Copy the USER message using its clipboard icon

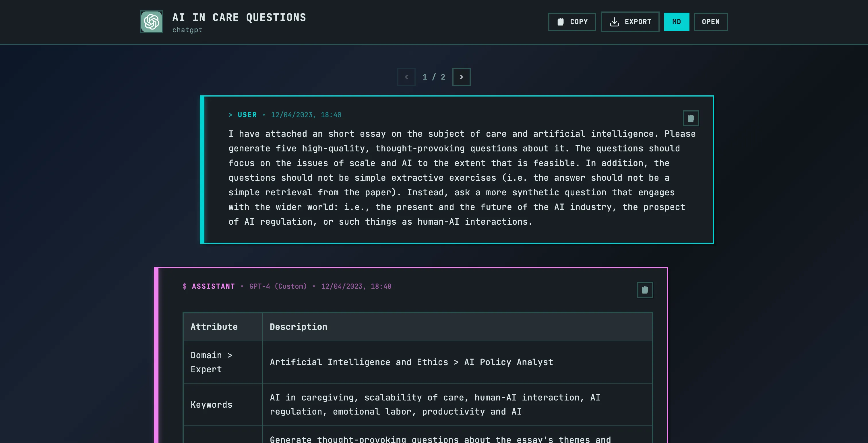pos(691,118)
